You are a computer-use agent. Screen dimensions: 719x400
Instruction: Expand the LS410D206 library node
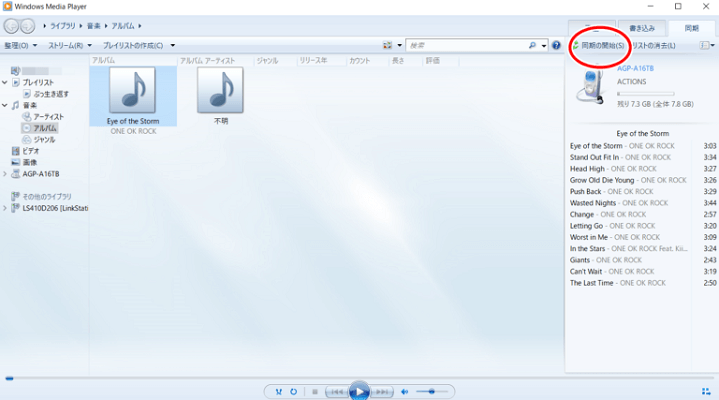[5, 208]
